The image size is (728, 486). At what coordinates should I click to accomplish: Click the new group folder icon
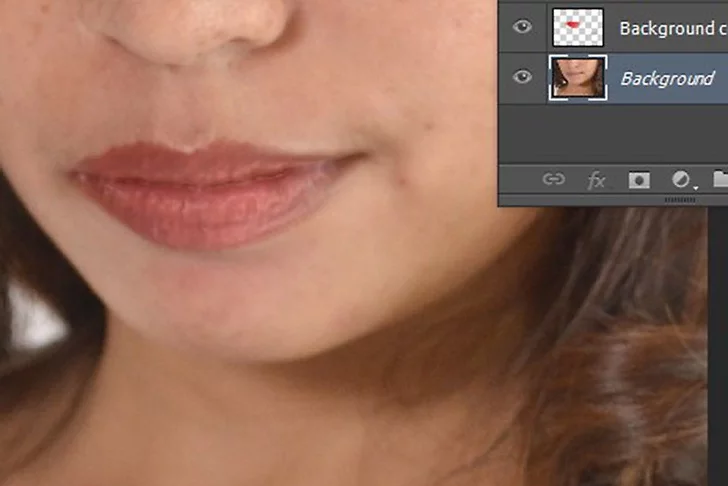pyautogui.click(x=720, y=180)
